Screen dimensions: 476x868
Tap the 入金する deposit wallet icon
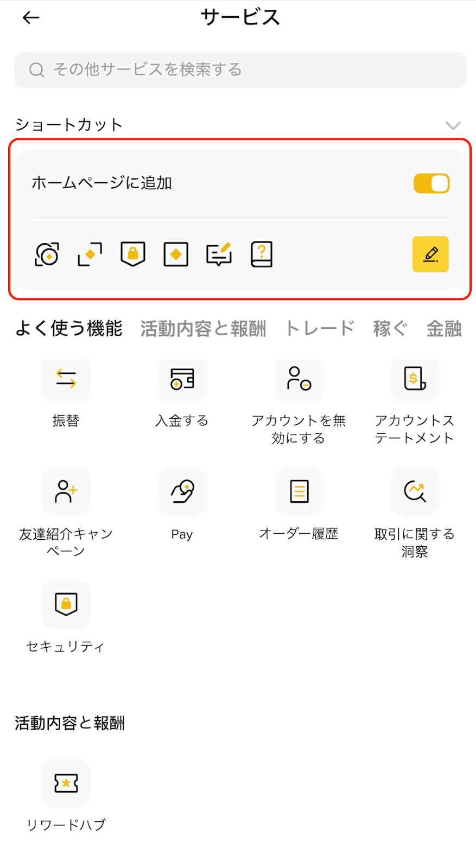[182, 380]
